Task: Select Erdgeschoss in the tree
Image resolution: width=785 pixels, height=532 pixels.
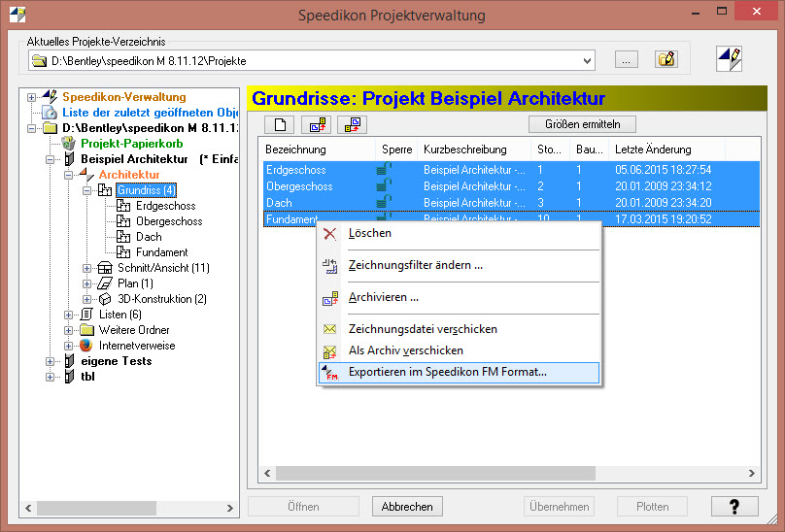Action: click(166, 206)
